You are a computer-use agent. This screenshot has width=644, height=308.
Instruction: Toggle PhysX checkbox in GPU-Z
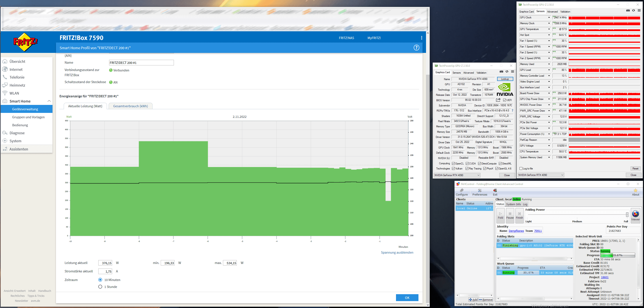click(x=485, y=169)
